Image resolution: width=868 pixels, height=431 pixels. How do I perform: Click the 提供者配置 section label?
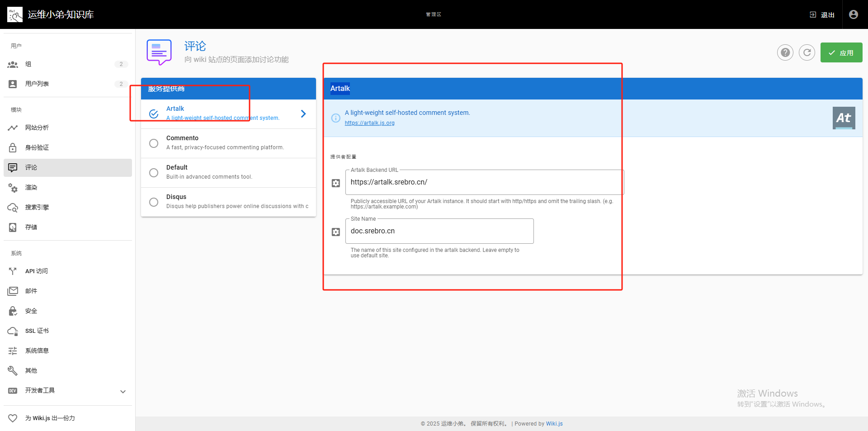(343, 157)
